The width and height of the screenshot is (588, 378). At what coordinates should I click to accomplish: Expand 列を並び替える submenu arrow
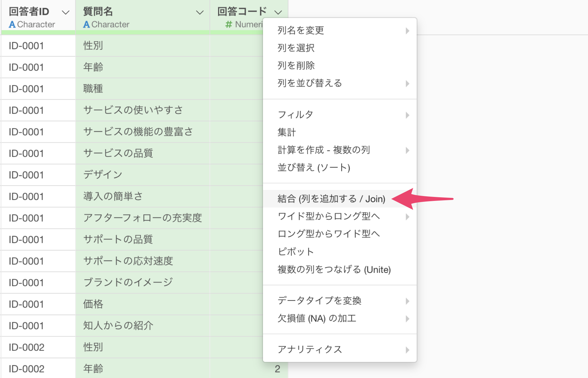[x=407, y=83]
